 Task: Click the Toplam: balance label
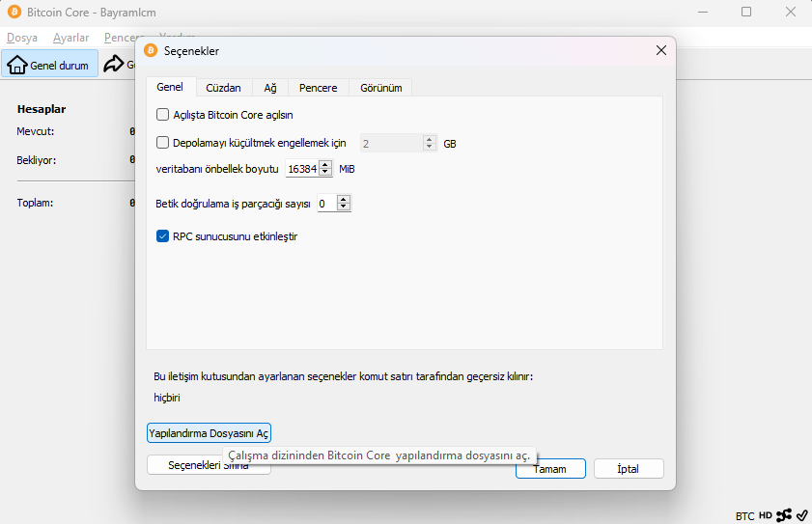point(35,203)
